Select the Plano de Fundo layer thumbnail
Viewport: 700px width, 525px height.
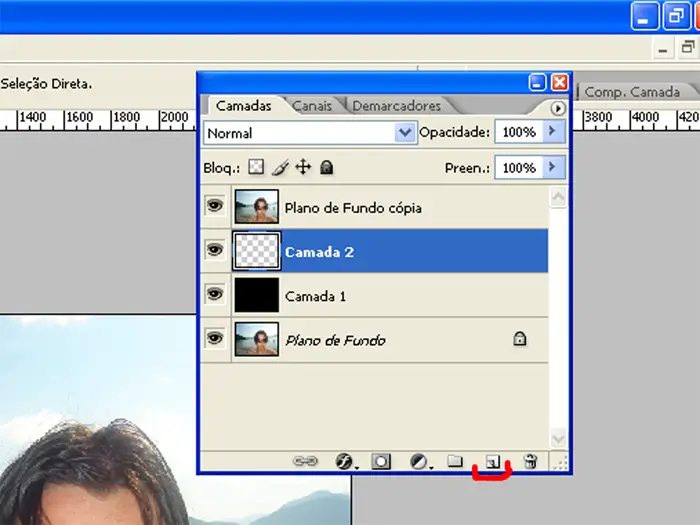pos(257,340)
